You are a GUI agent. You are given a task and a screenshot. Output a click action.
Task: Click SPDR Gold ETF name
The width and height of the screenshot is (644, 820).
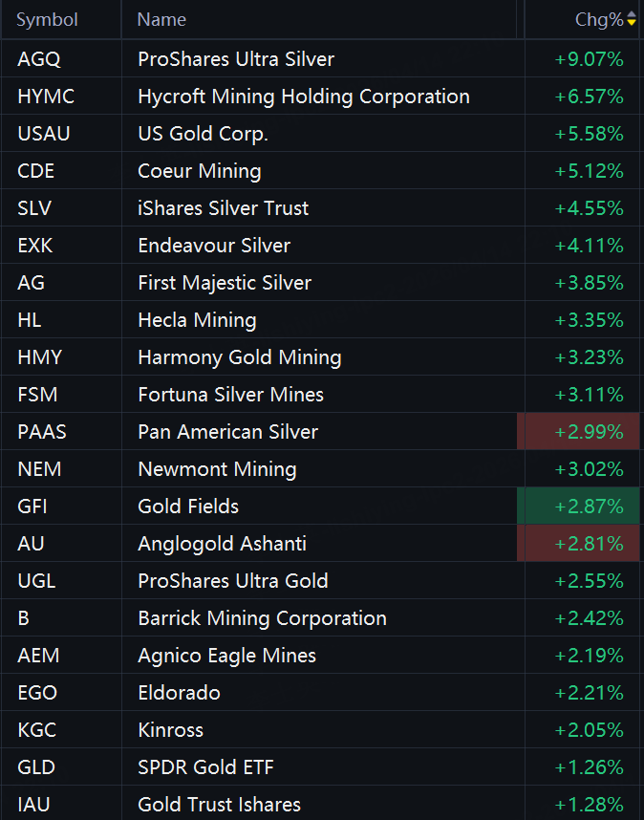point(205,767)
